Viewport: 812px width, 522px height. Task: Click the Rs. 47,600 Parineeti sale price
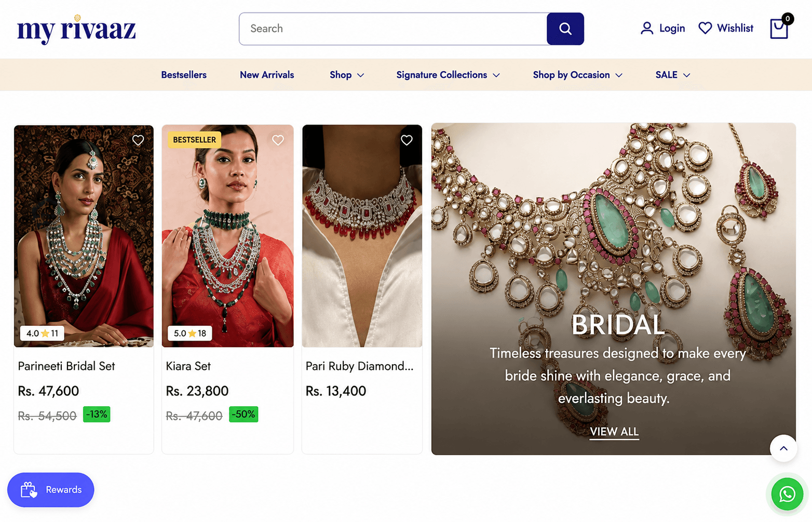click(48, 391)
